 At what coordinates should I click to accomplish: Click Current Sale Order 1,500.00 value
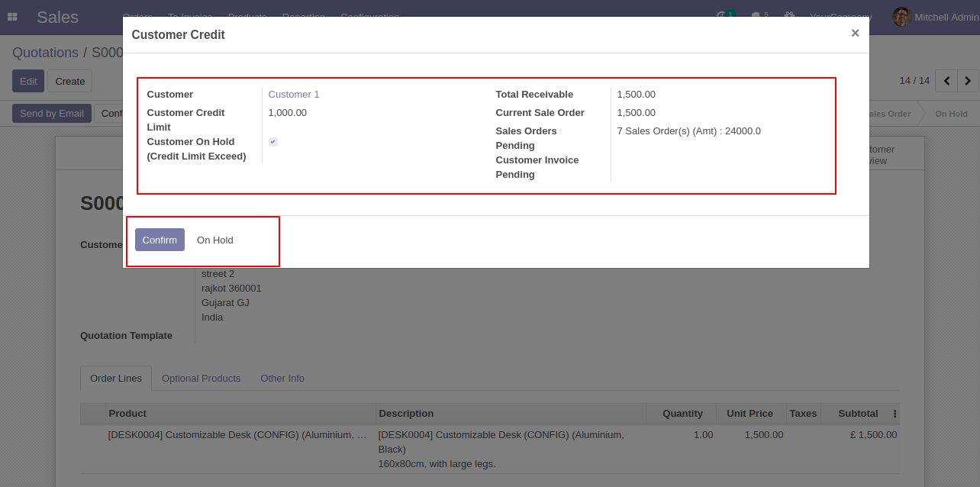point(636,113)
